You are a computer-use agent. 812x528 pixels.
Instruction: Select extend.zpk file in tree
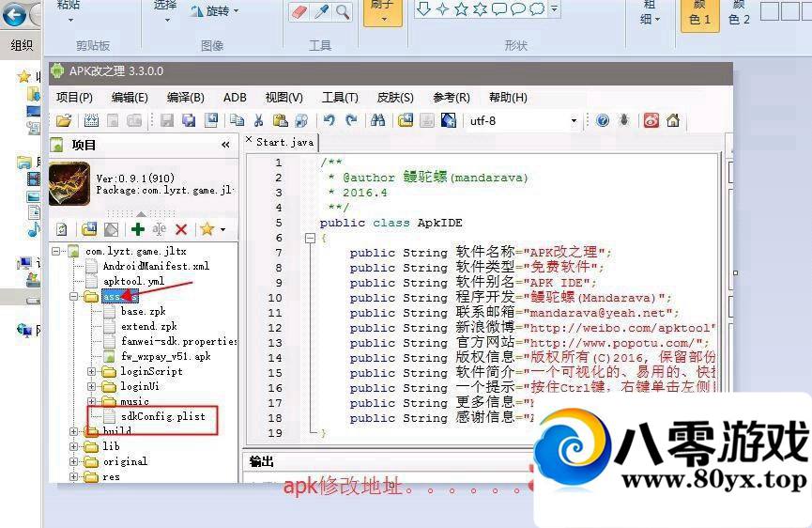pos(148,326)
